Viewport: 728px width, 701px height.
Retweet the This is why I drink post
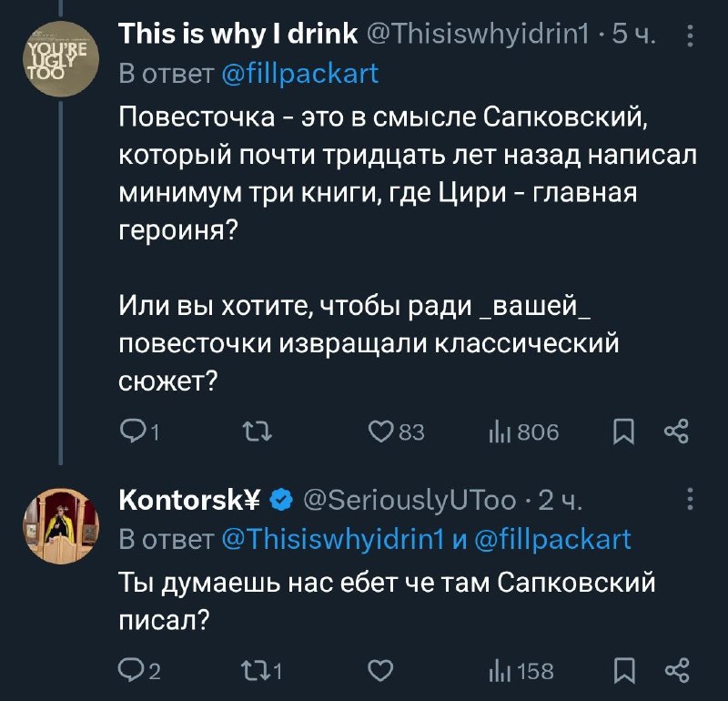[258, 431]
